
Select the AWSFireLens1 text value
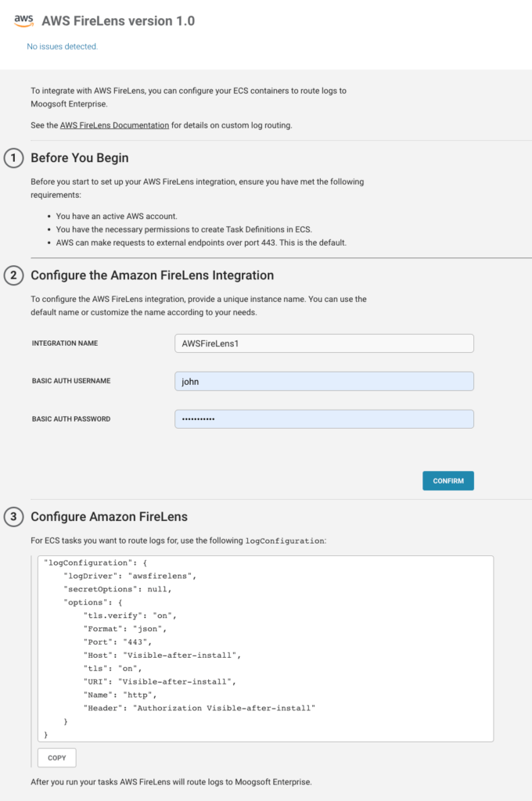[210, 343]
